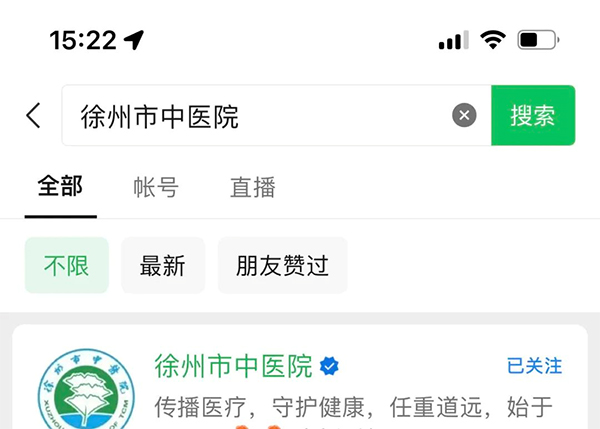Go back with the left chevron arrow
The width and height of the screenshot is (600, 429).
pos(33,115)
